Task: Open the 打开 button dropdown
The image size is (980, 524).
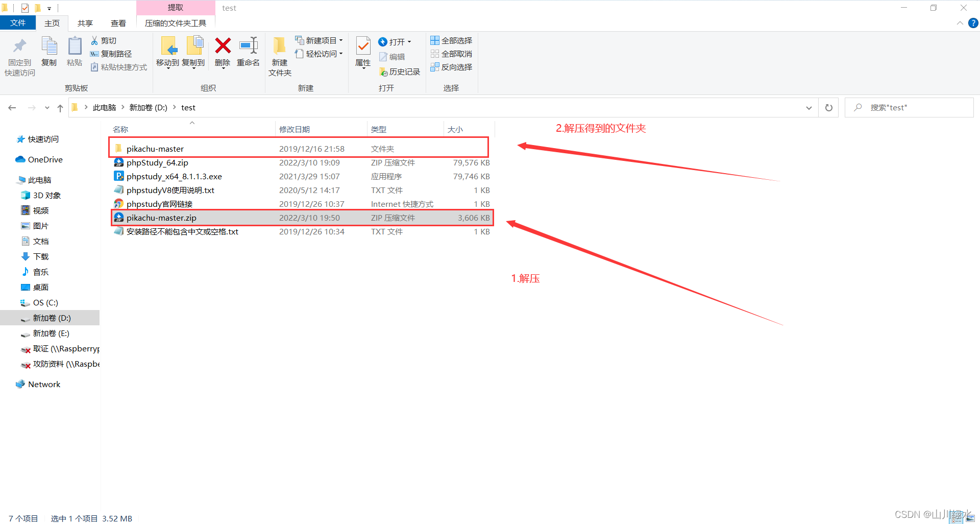Action: [409, 42]
